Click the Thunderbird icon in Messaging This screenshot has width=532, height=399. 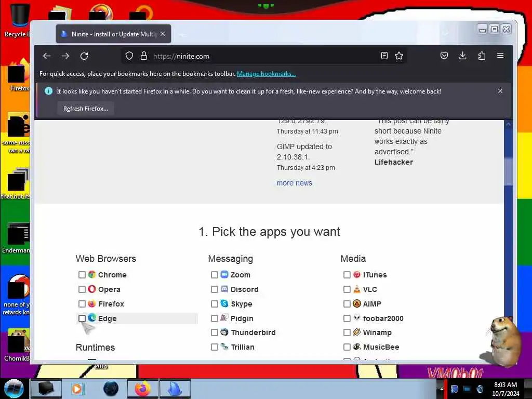coord(224,332)
